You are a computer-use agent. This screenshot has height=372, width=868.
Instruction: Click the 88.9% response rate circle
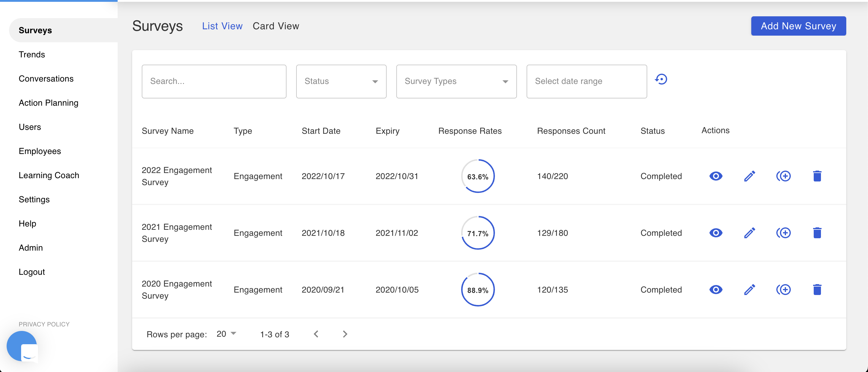coord(478,289)
